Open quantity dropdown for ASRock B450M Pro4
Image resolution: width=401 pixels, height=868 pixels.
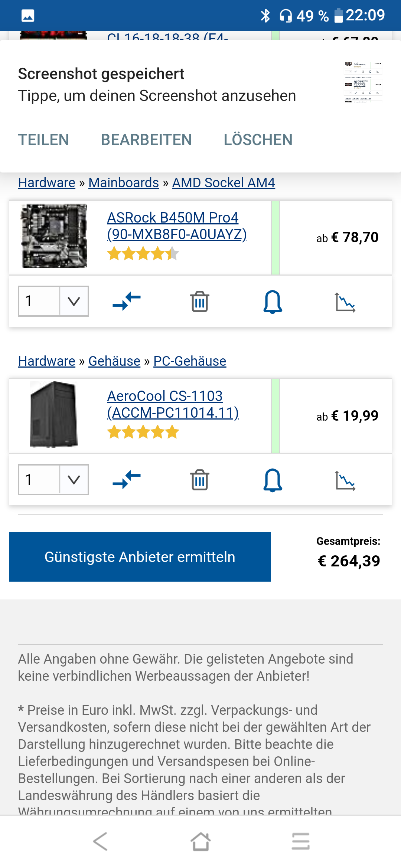[53, 301]
